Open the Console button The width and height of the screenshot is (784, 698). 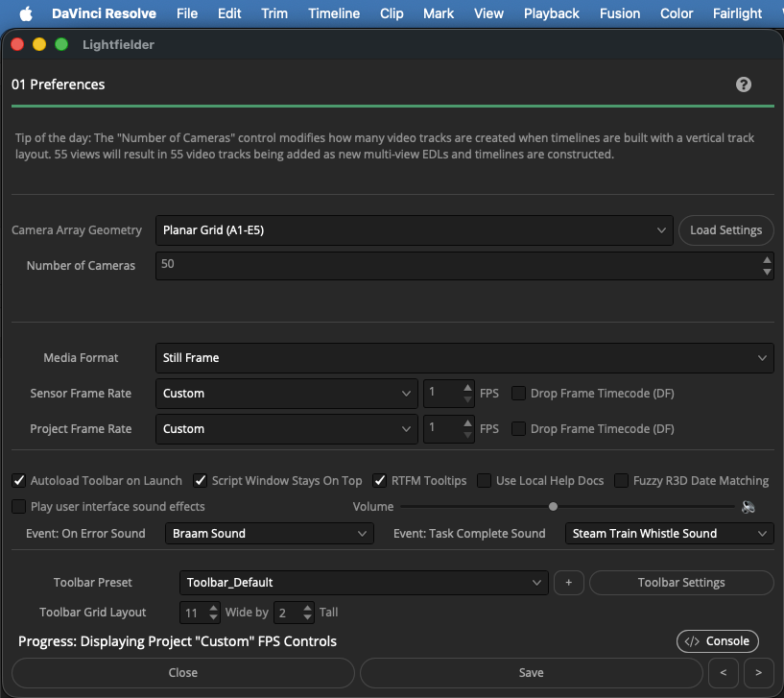click(x=717, y=641)
